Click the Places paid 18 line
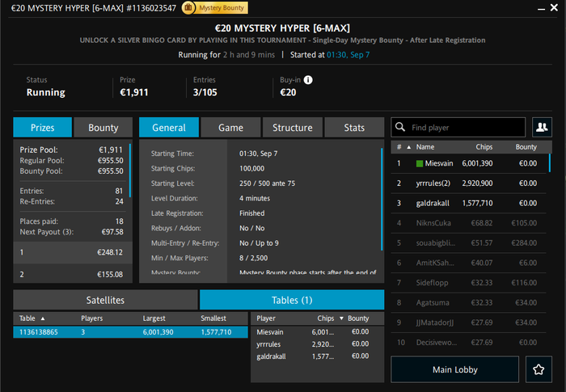The width and height of the screenshot is (566, 392). [x=71, y=221]
